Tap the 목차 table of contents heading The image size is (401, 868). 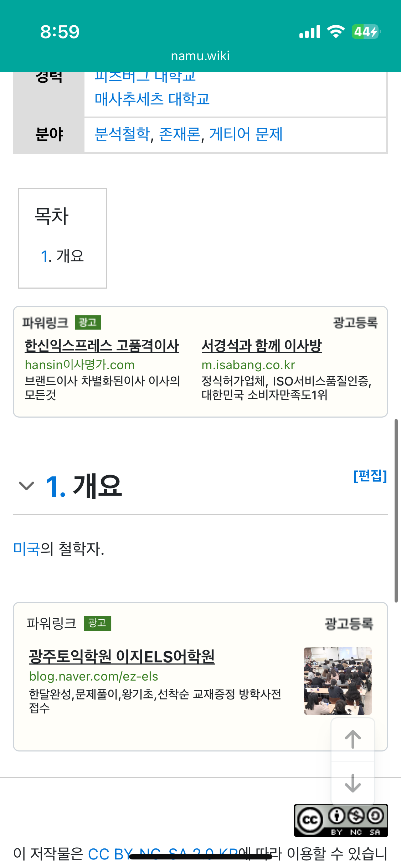[51, 216]
